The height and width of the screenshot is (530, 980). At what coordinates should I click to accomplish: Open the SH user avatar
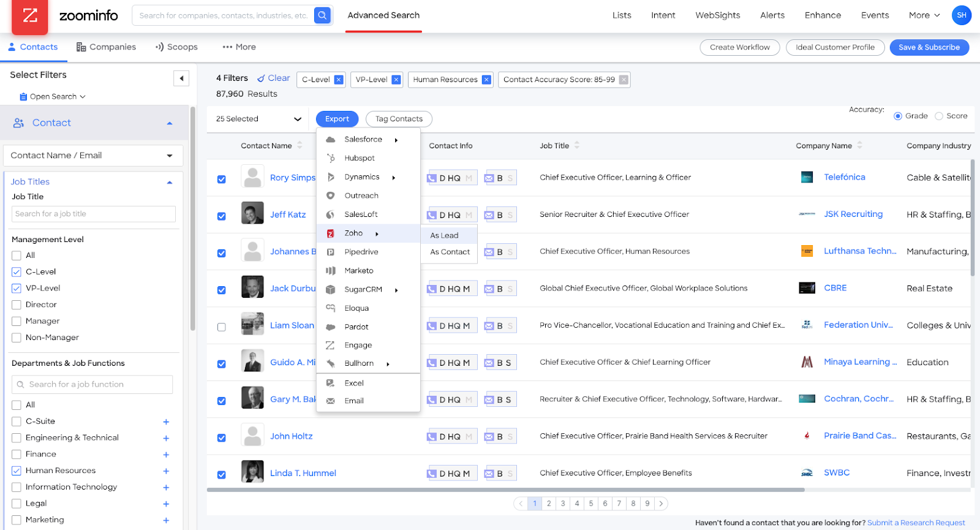(962, 15)
